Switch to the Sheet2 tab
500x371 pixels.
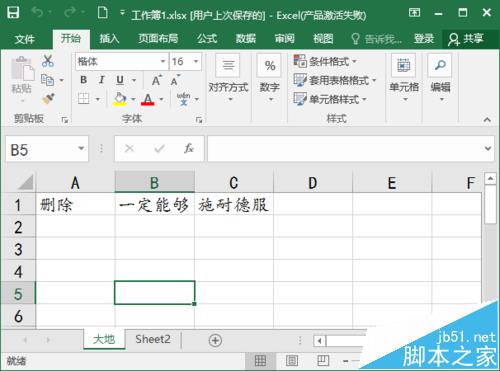click(153, 339)
